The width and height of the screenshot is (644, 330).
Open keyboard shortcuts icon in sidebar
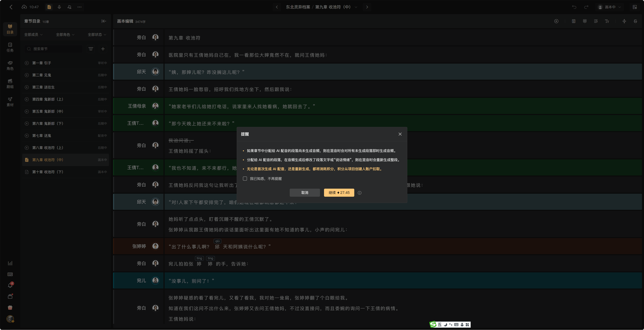coord(10,274)
